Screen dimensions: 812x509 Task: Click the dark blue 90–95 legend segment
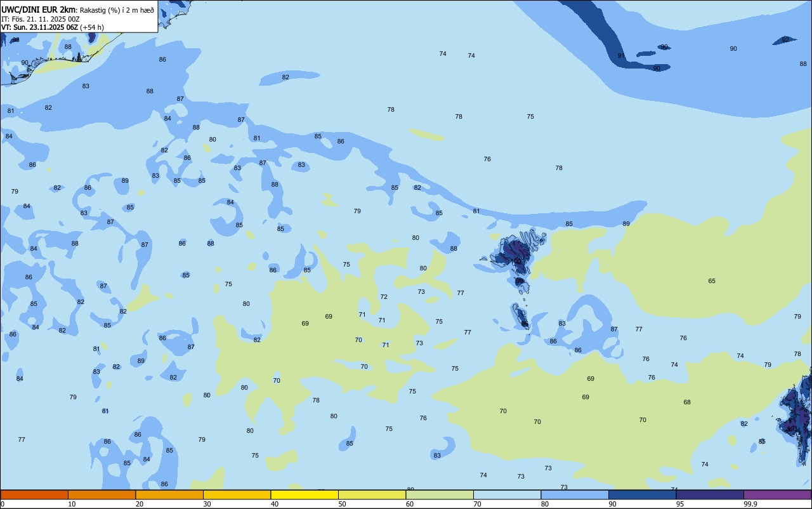pos(642,494)
